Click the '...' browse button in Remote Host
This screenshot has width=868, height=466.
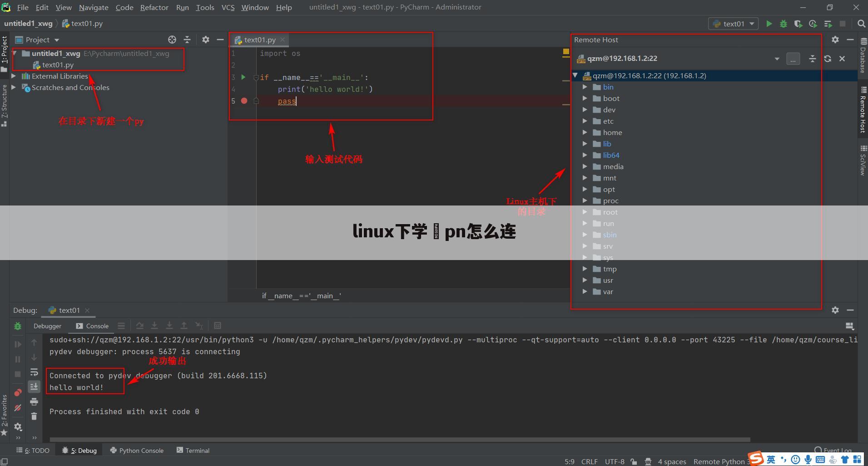click(793, 59)
